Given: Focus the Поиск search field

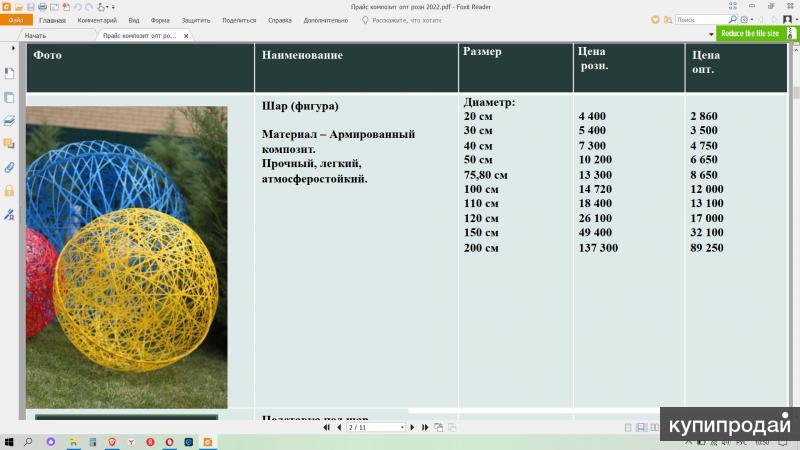Looking at the screenshot, I should click(701, 20).
